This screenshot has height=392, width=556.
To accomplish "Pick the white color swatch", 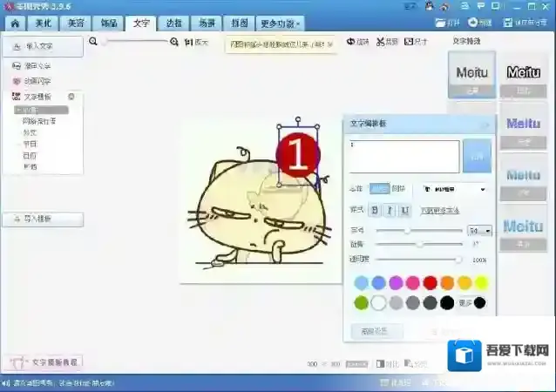I will pyautogui.click(x=378, y=303).
